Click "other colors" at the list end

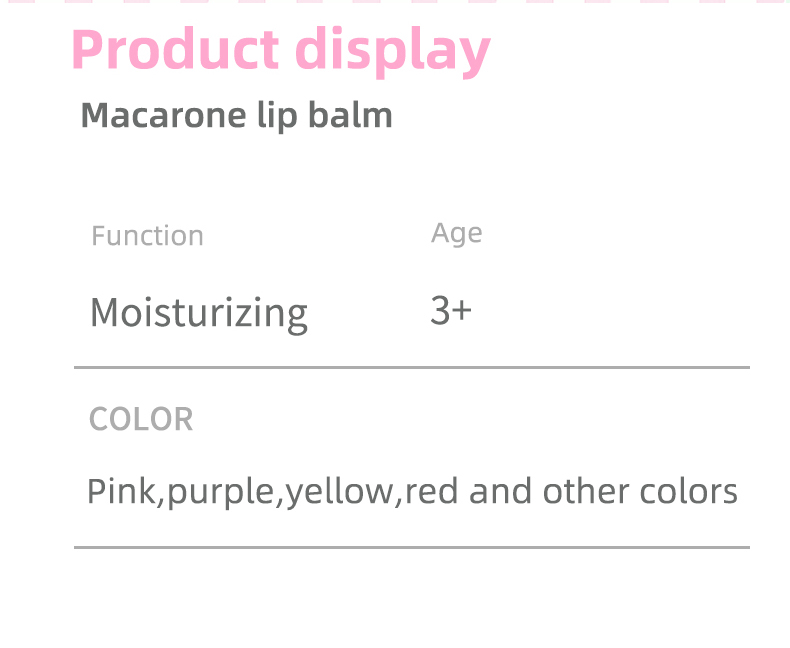[x=640, y=491]
